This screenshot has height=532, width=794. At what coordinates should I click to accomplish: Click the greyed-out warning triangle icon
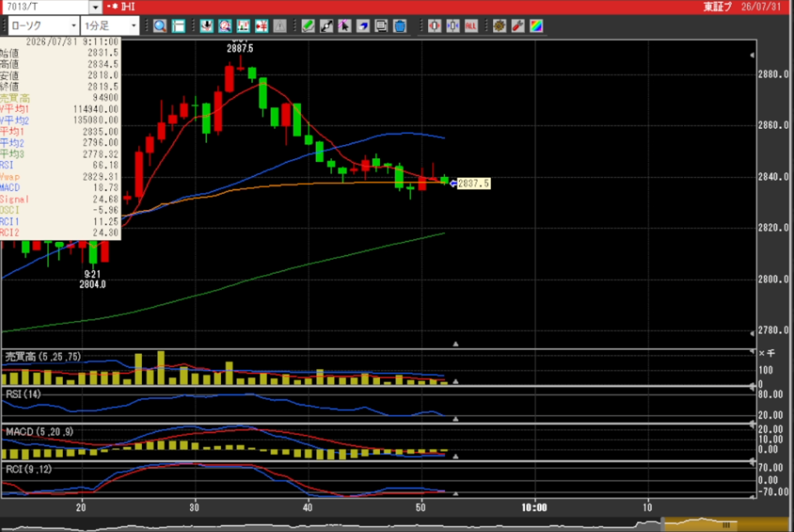(279, 26)
